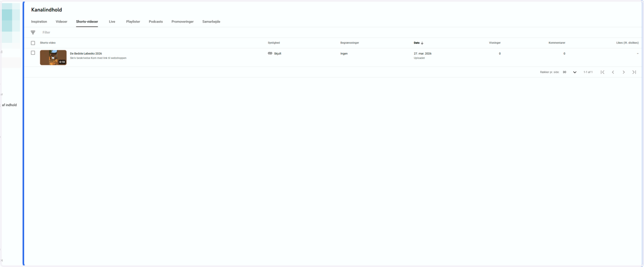This screenshot has height=267, width=644.
Task: Open the filter icon beside the Filter field
Action: pos(33,32)
